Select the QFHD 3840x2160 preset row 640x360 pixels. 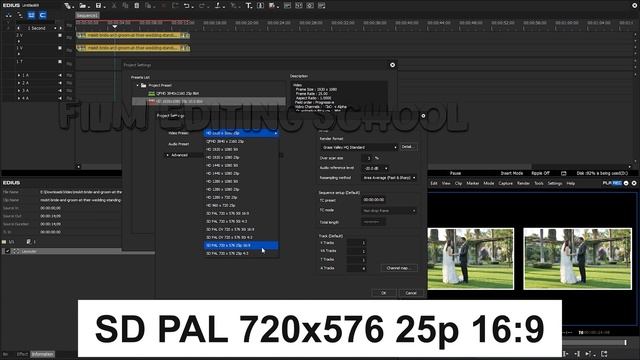[209, 93]
